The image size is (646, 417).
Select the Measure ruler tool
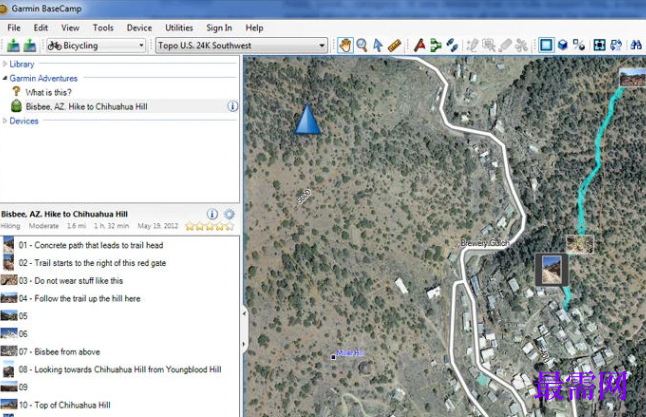point(394,45)
